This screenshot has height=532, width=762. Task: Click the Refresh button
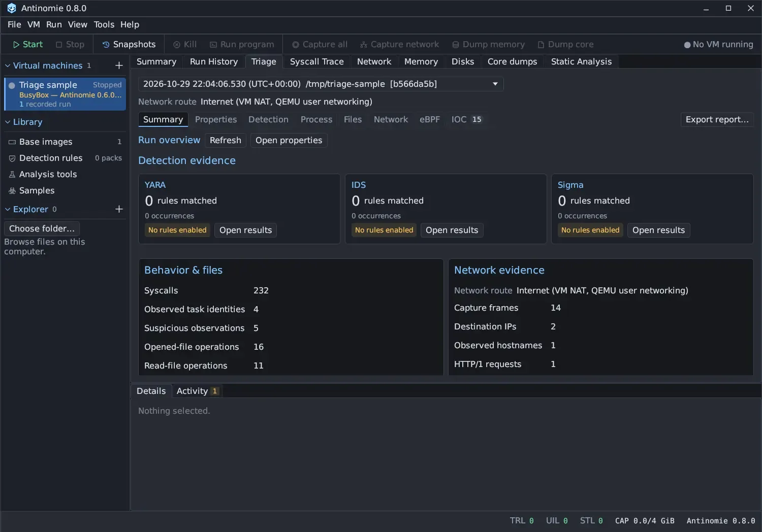[x=226, y=140]
